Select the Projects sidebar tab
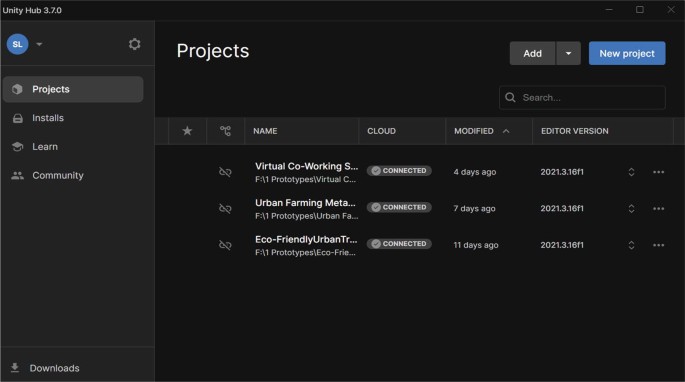This screenshot has height=382, width=685. click(x=73, y=89)
